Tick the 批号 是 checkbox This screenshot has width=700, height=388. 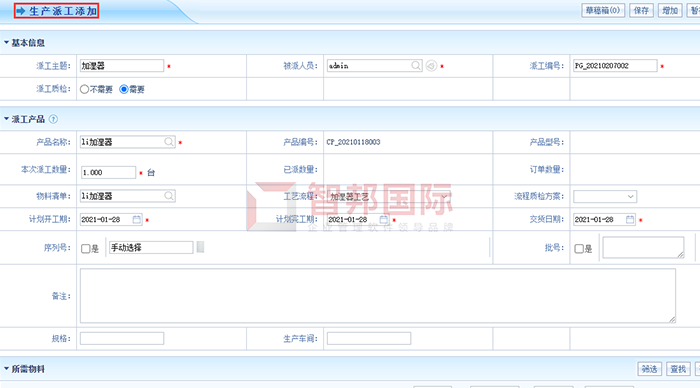coord(579,249)
